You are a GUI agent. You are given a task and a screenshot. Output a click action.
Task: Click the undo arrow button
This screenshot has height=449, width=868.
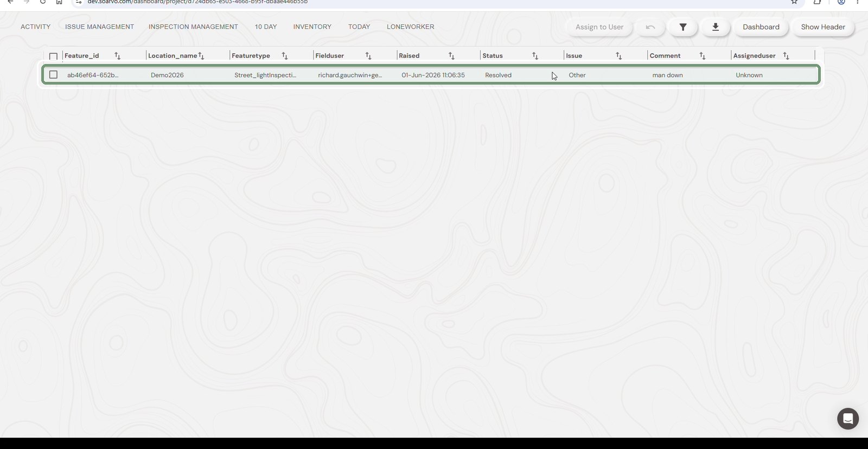click(650, 27)
